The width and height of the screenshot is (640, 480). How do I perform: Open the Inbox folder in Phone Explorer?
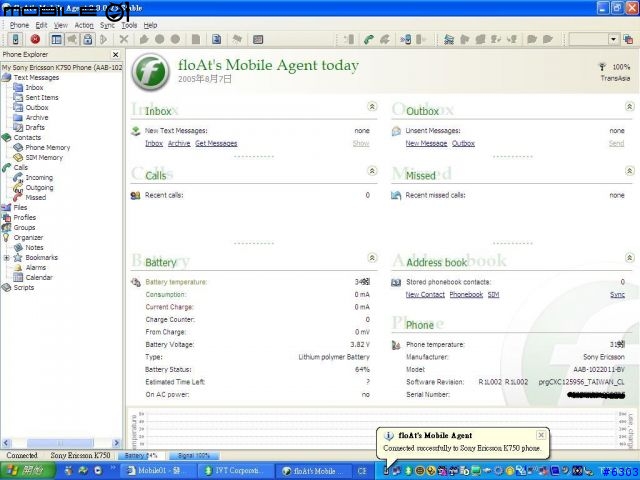pos(34,87)
